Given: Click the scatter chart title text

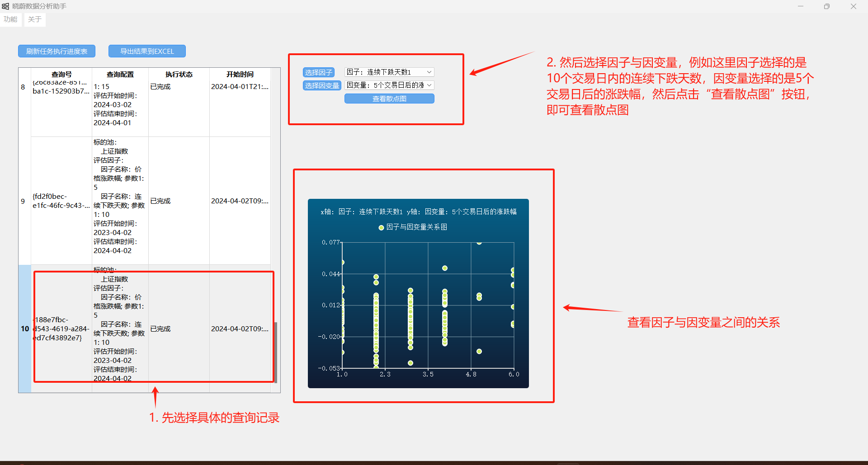Looking at the screenshot, I should [419, 211].
